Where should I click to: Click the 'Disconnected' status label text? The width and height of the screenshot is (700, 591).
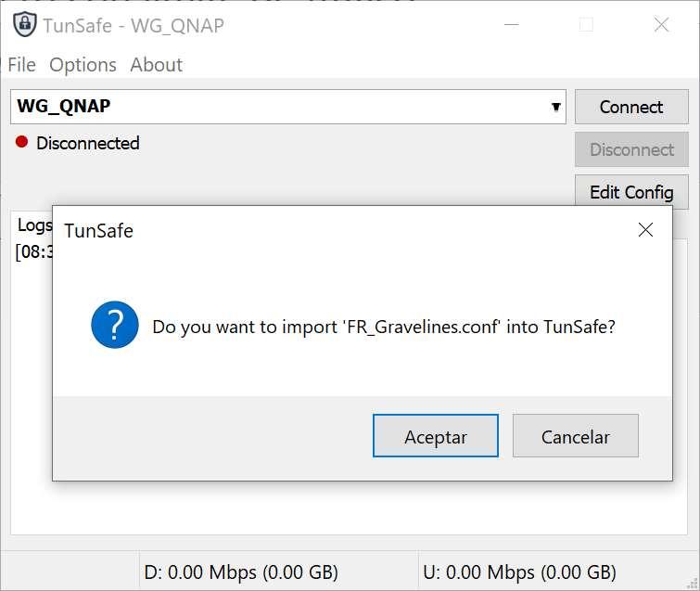[88, 143]
